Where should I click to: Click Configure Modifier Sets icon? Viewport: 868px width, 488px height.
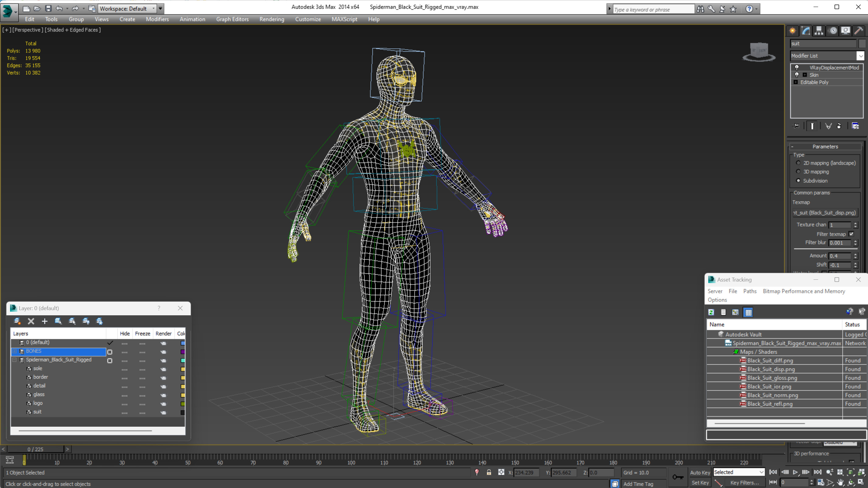855,126
